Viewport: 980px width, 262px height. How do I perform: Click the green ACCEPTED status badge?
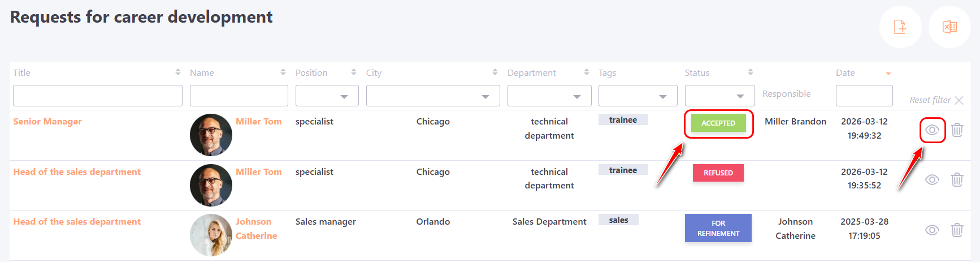click(718, 123)
